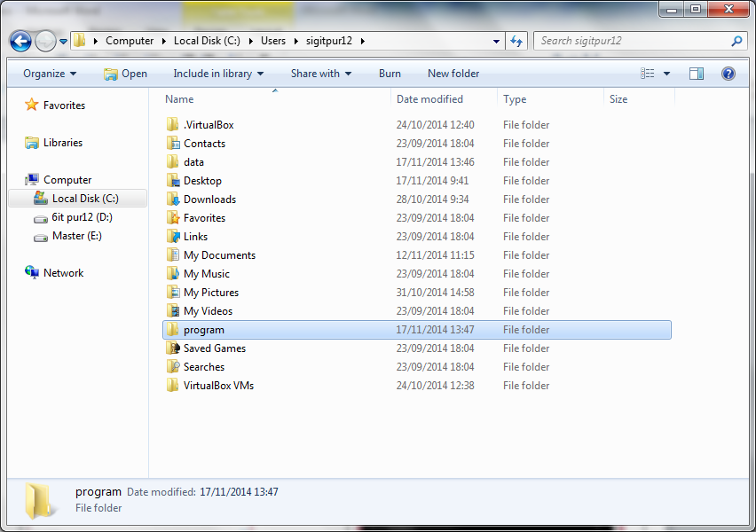Click the program folder icon in the list
The height and width of the screenshot is (532, 756).
(x=173, y=330)
